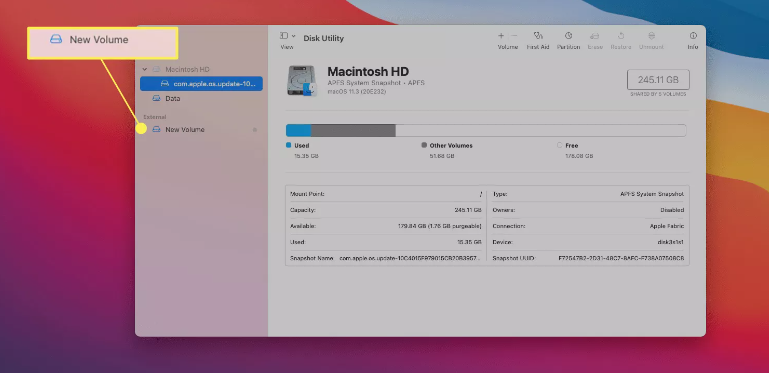Click the Apple Fabric connection value
The image size is (769, 373).
point(667,226)
